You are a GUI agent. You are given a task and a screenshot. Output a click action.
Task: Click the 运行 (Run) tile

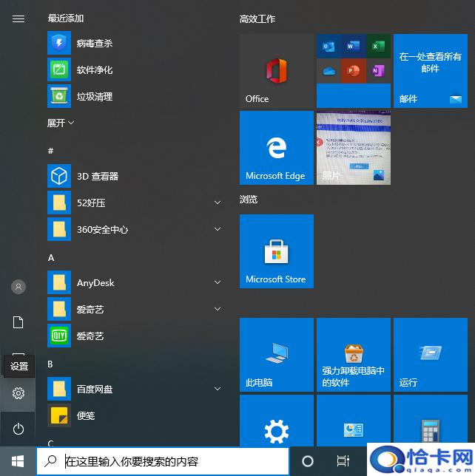point(430,355)
